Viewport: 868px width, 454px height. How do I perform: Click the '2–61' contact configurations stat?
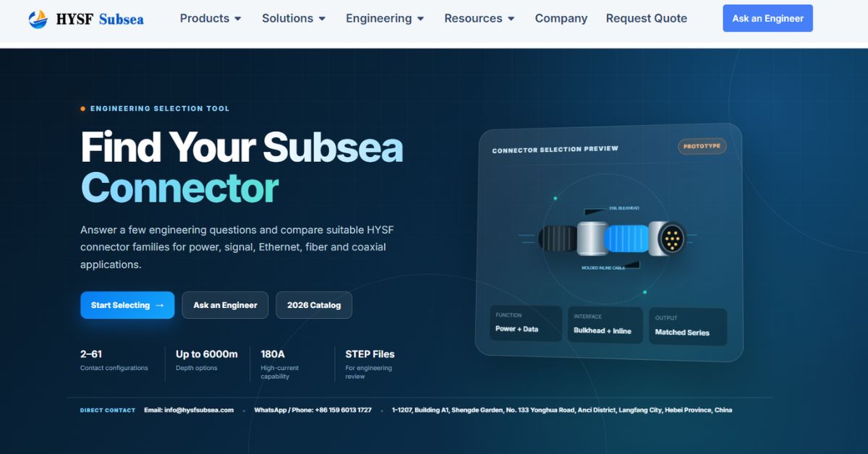114,360
